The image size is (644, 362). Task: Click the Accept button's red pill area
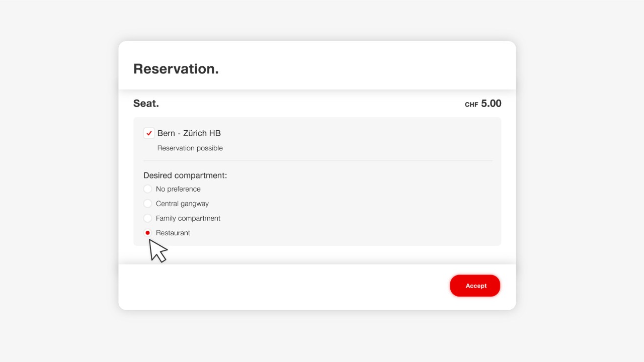point(475,285)
